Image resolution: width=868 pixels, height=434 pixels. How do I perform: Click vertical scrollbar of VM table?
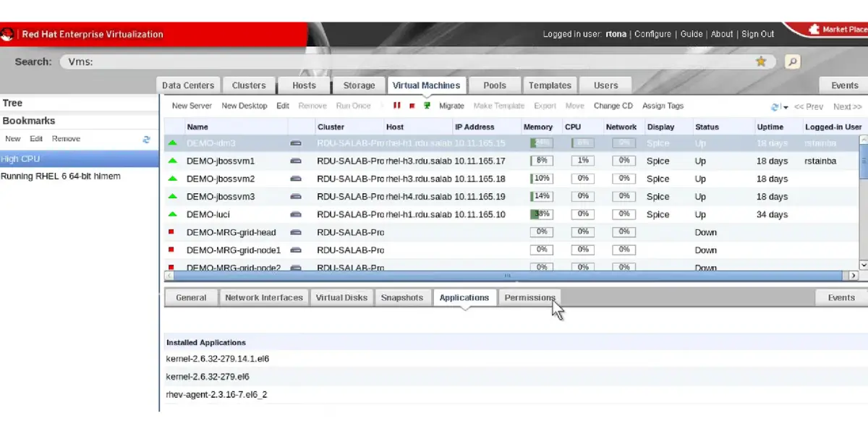(863, 203)
